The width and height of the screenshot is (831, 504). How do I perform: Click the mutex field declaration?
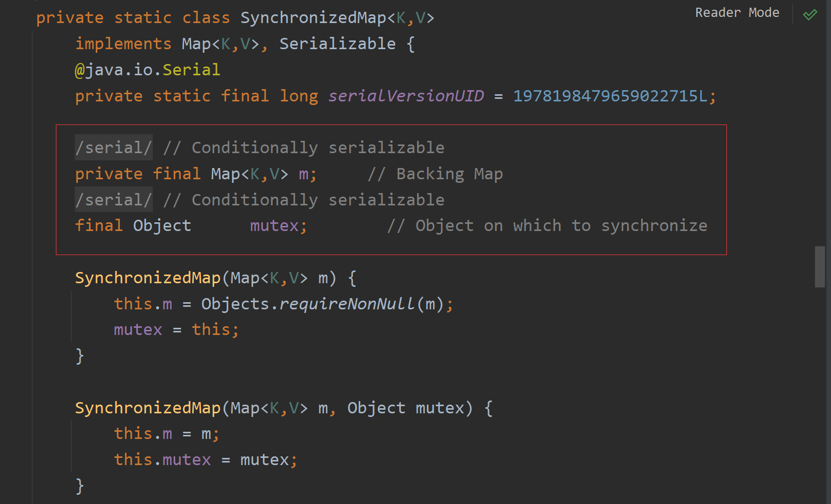coord(278,226)
